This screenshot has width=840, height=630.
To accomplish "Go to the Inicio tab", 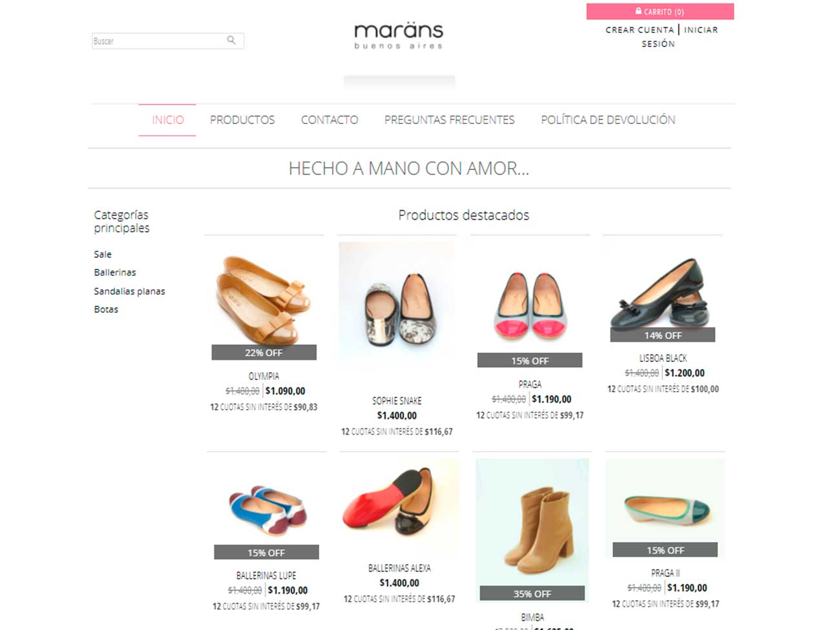I will 167,120.
